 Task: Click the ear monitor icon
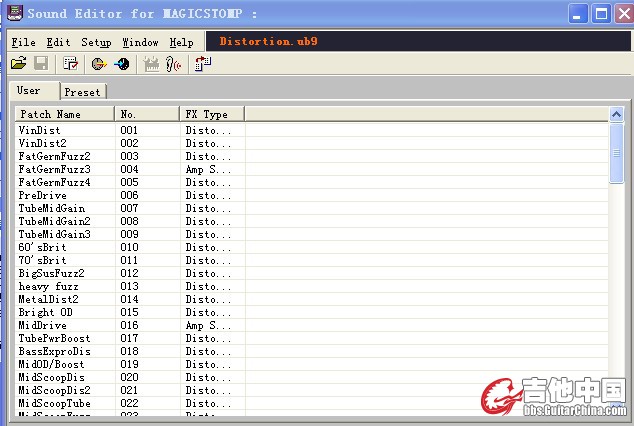coord(173,64)
